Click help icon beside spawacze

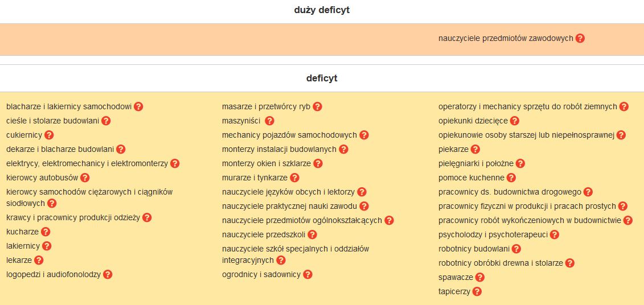point(480,278)
